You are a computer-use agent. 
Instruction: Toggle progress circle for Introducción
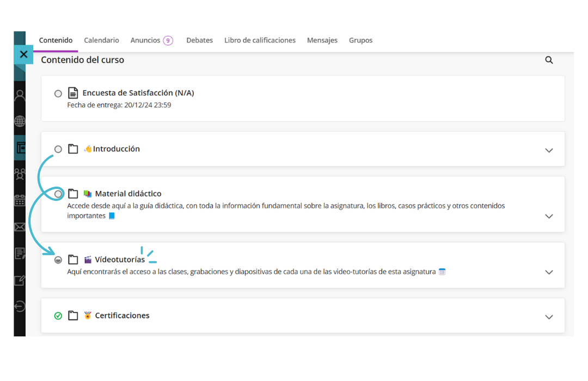58,149
